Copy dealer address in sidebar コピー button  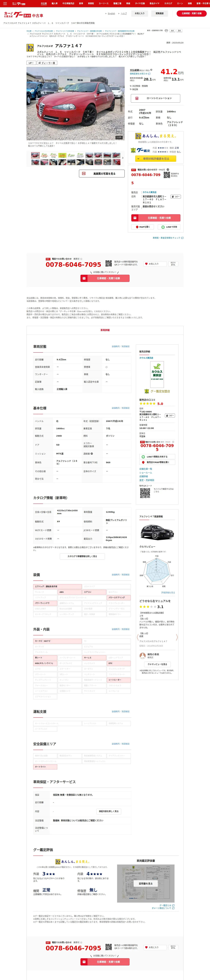(170, 415)
